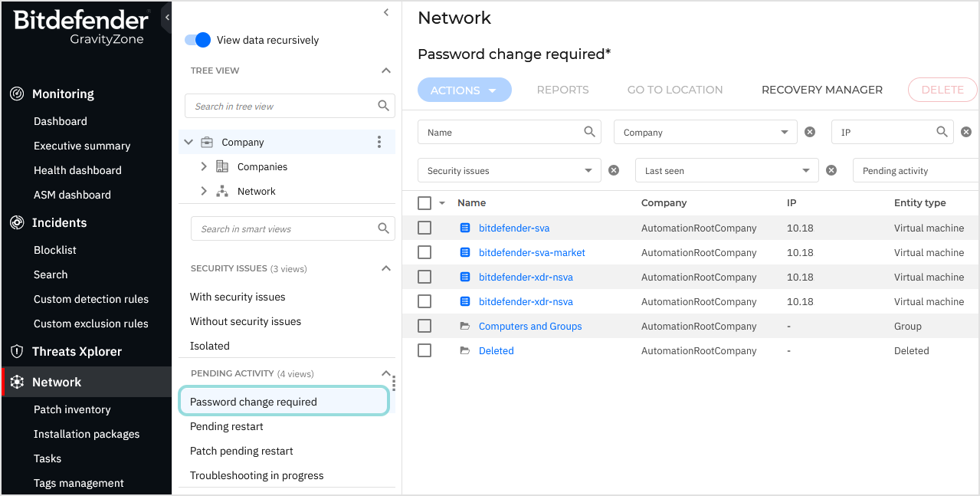The image size is (980, 496).
Task: Switch to the REPORTS tab
Action: click(x=562, y=90)
